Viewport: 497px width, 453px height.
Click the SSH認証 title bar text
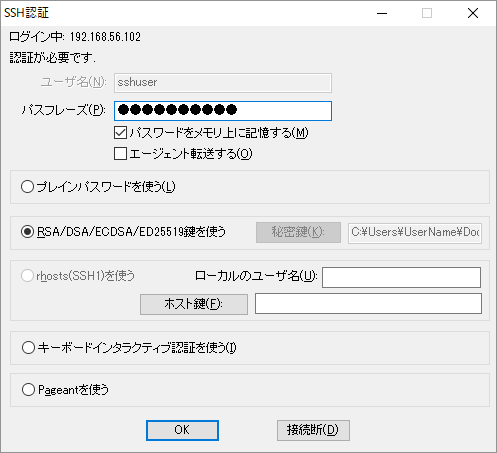26,13
